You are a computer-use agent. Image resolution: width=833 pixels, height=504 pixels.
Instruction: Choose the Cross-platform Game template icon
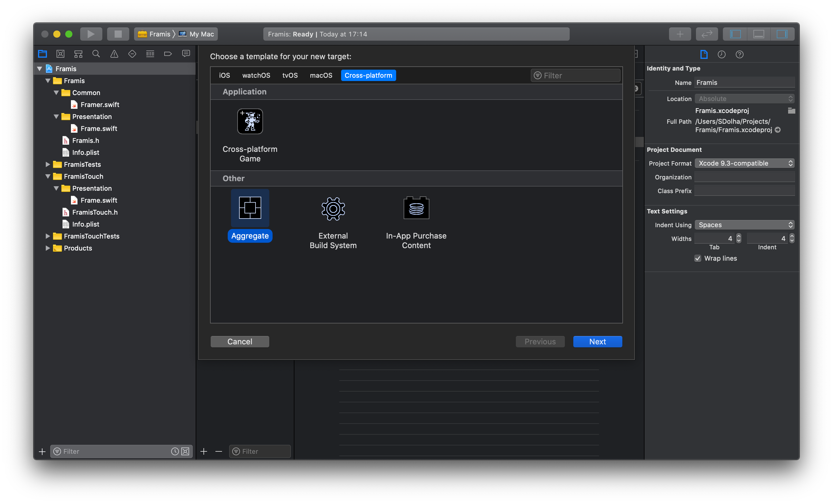click(250, 121)
